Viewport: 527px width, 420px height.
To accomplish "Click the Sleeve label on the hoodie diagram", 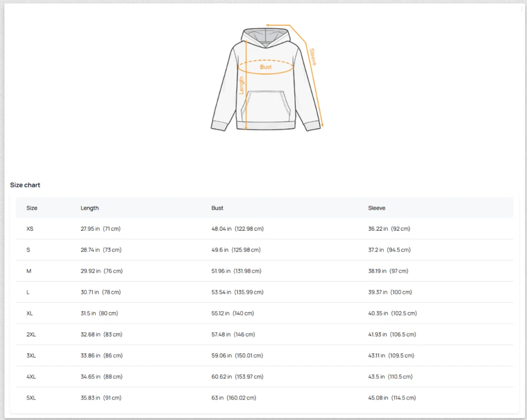I will [312, 58].
